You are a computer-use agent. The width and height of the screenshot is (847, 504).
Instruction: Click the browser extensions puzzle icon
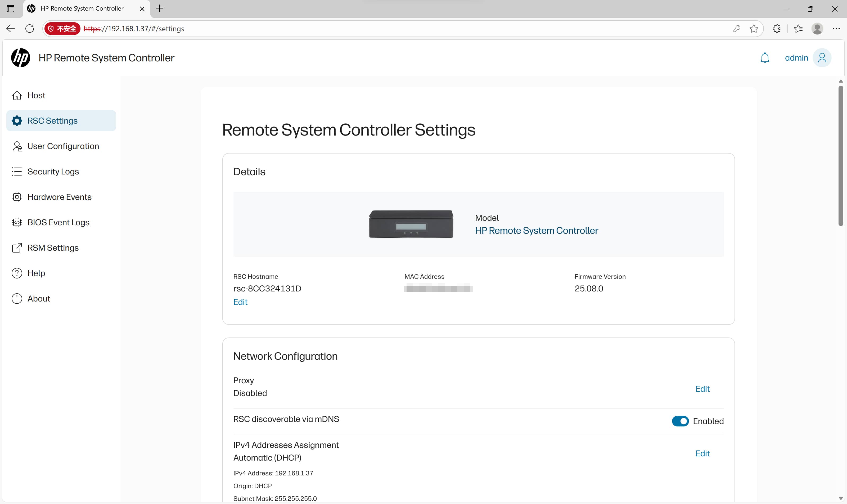[777, 29]
